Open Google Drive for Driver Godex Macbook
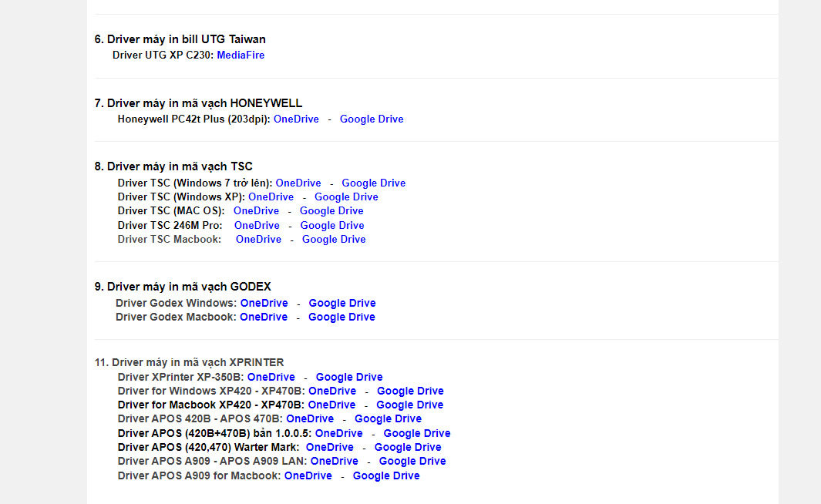Image resolution: width=821 pixels, height=504 pixels. [x=342, y=317]
